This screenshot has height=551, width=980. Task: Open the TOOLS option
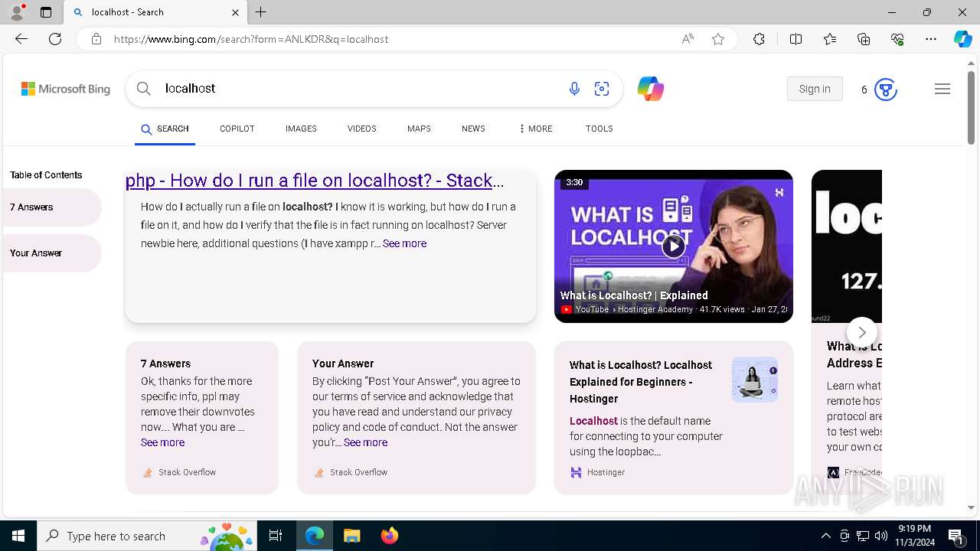pyautogui.click(x=599, y=129)
